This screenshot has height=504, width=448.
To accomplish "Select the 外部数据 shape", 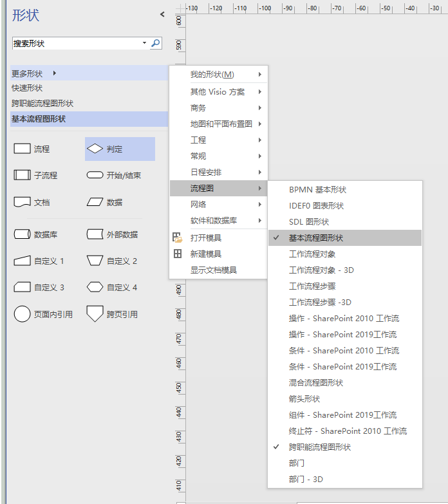I will pyautogui.click(x=112, y=235).
